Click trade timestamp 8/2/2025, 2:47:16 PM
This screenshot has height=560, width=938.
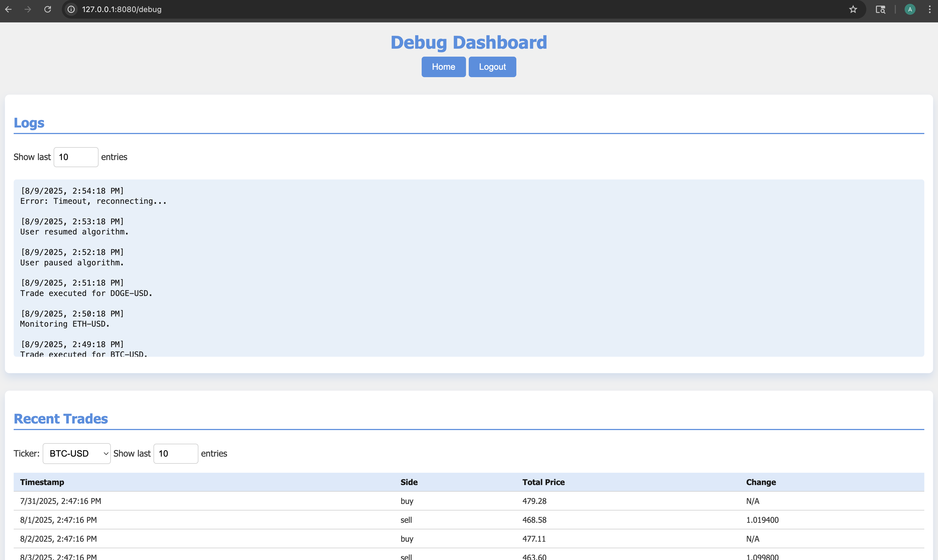click(59, 539)
